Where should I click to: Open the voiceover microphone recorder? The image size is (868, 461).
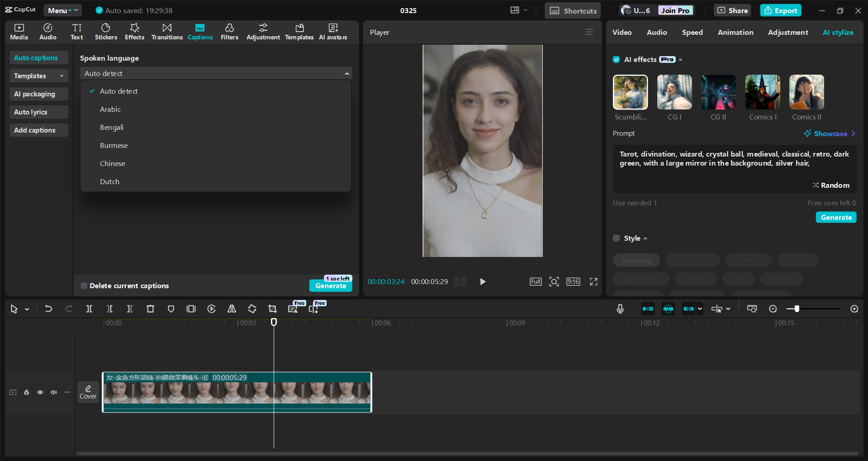(x=620, y=309)
